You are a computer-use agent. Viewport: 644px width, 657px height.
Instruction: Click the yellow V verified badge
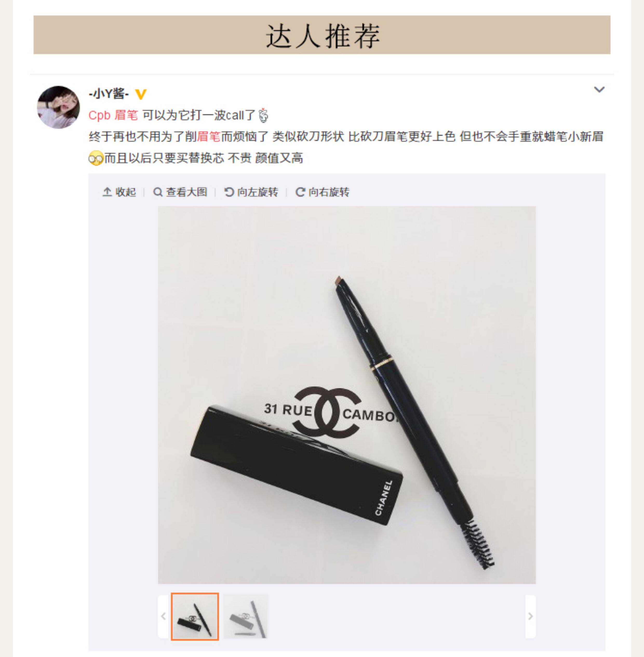(x=140, y=94)
